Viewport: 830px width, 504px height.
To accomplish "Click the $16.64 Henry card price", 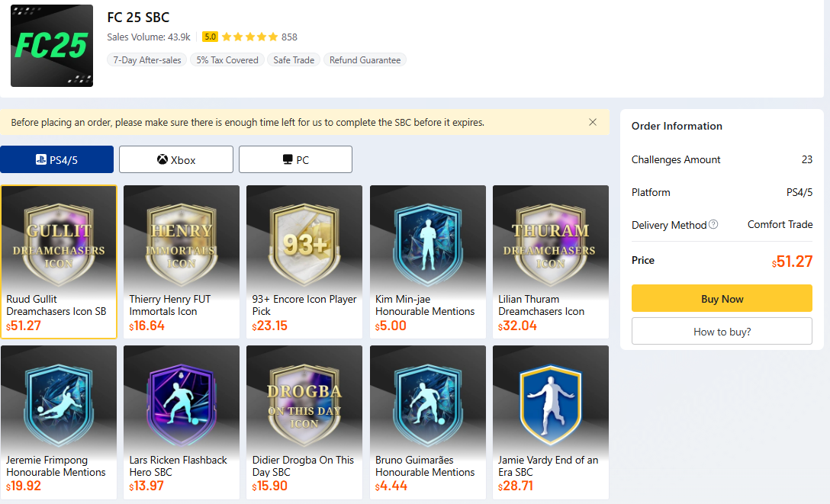I will (x=146, y=326).
